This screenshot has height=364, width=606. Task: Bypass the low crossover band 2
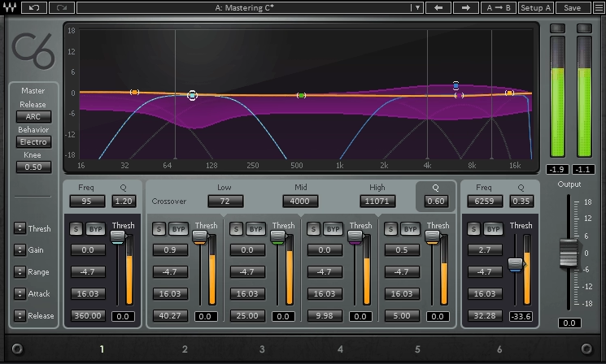point(178,229)
